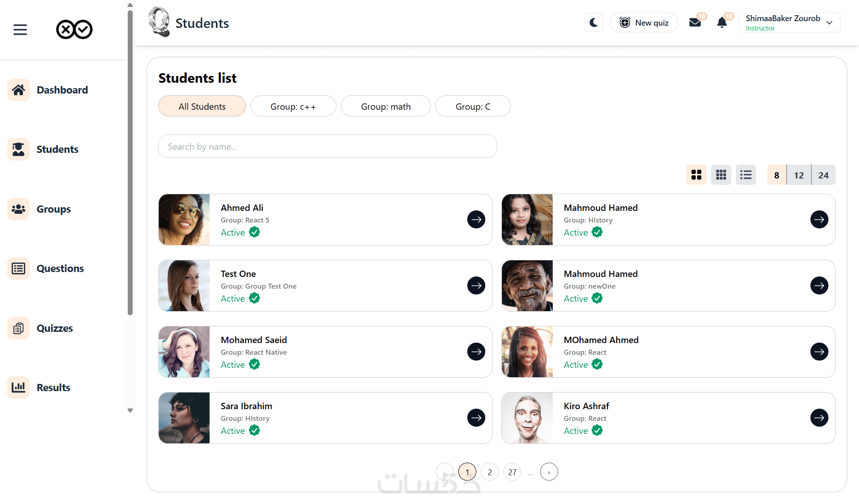Open the Results chart icon
Image resolution: width=859 pixels, height=504 pixels.
[18, 388]
